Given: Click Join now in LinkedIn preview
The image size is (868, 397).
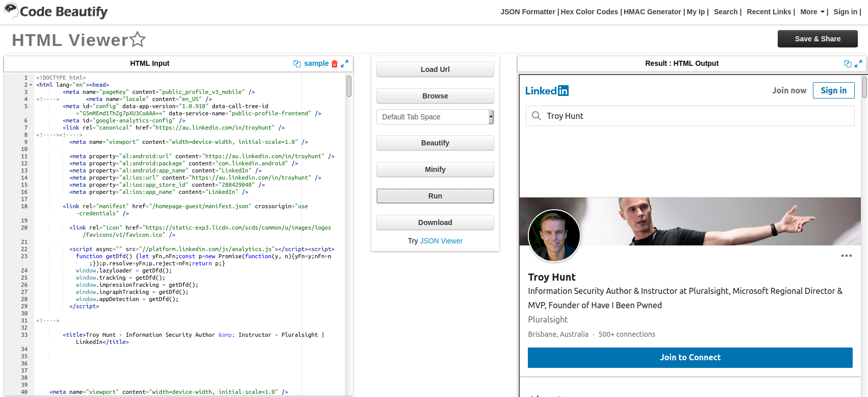Looking at the screenshot, I should (789, 90).
